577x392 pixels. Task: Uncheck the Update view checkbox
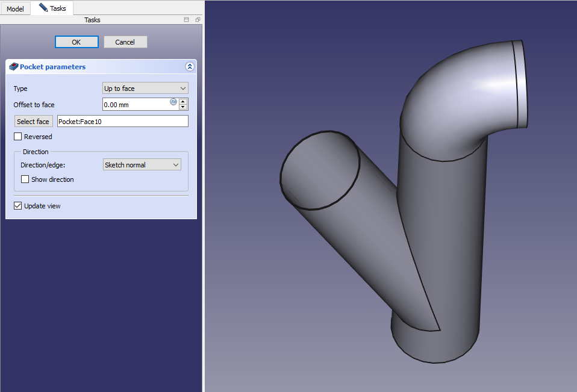(18, 206)
